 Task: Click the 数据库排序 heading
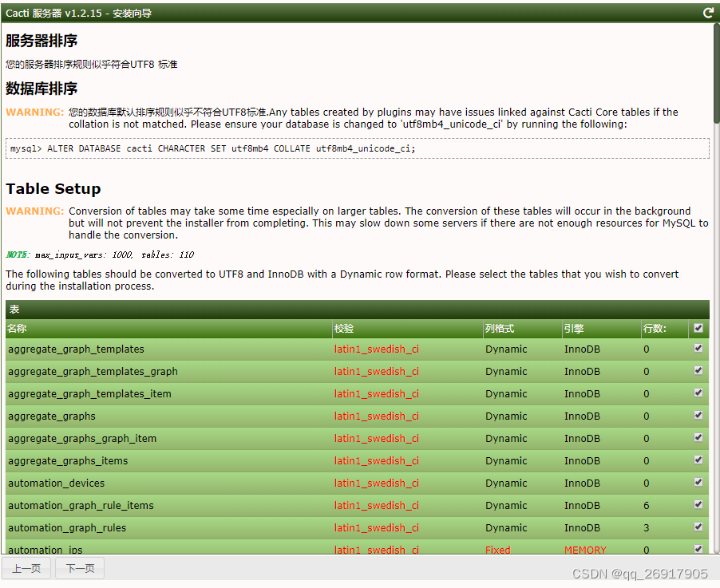point(42,88)
